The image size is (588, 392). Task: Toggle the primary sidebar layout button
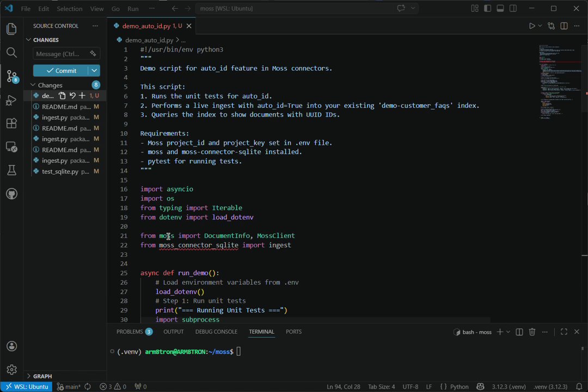[x=487, y=9]
